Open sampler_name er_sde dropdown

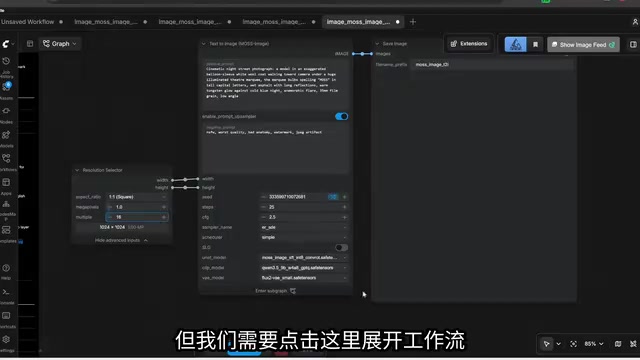[304, 227]
